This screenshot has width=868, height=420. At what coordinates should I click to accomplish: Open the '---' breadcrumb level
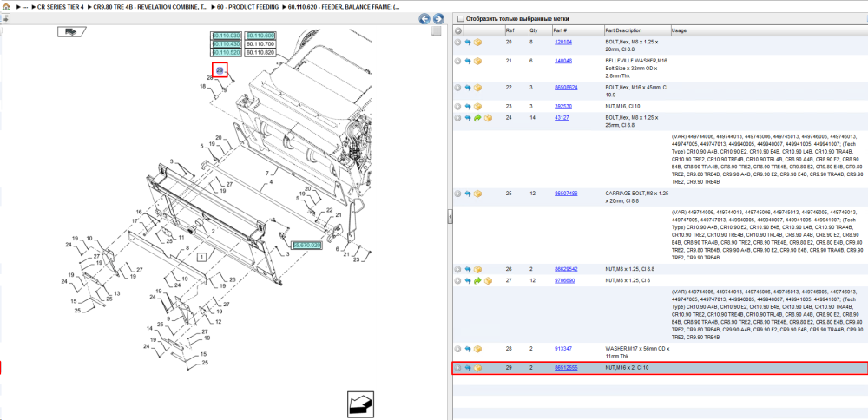[25, 7]
